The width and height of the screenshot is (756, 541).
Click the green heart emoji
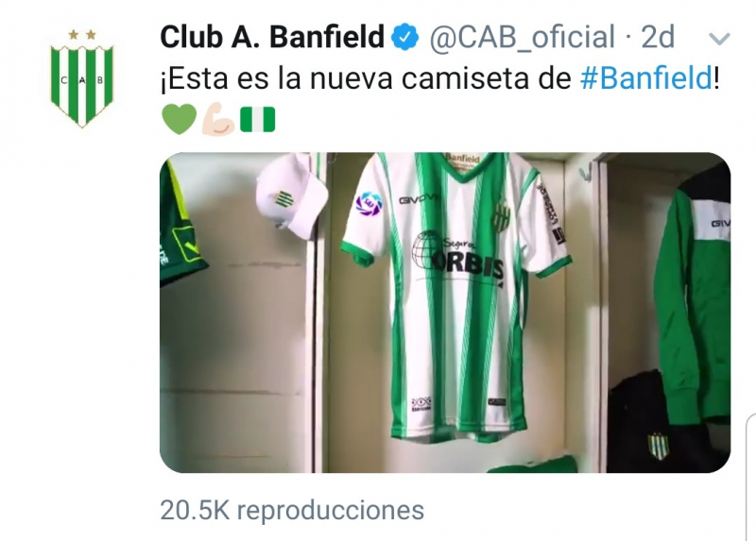click(x=180, y=119)
